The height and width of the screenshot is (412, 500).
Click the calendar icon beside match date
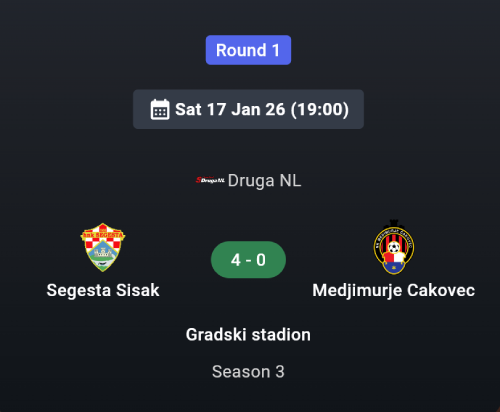pyautogui.click(x=160, y=109)
